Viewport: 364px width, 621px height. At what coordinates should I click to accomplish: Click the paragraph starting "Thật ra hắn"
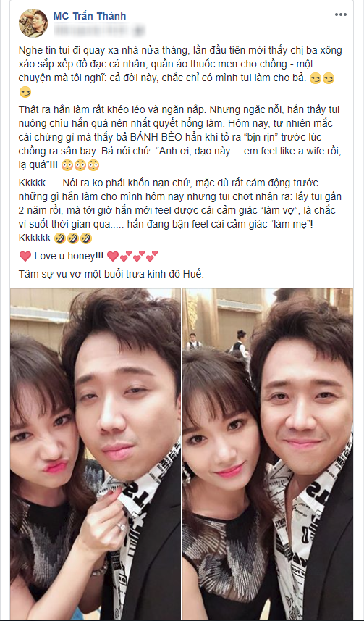(180, 137)
